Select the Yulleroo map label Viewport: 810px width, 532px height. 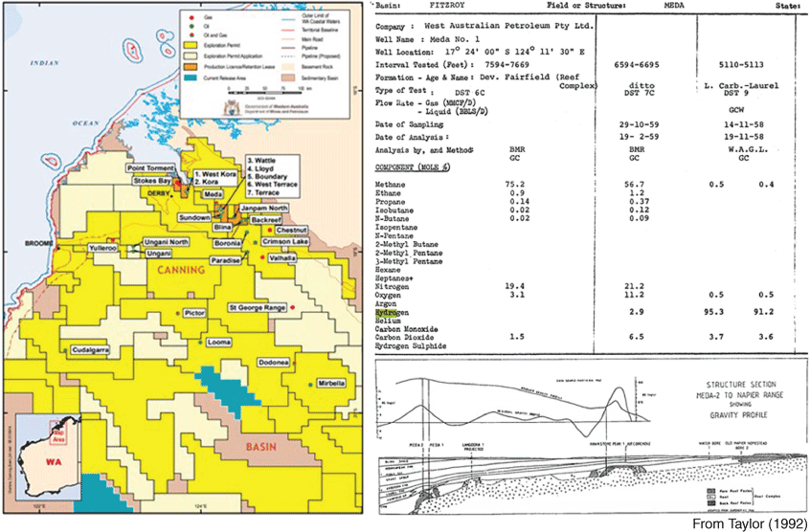click(x=103, y=248)
